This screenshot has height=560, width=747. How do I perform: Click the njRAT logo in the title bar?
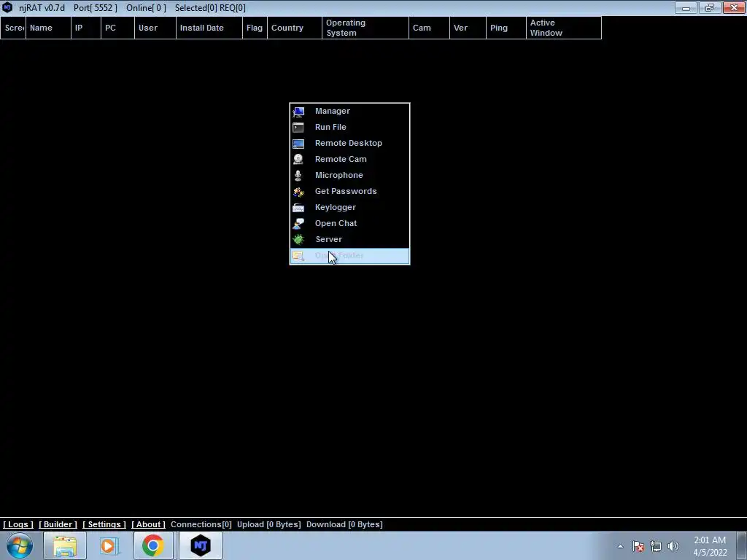coord(7,7)
